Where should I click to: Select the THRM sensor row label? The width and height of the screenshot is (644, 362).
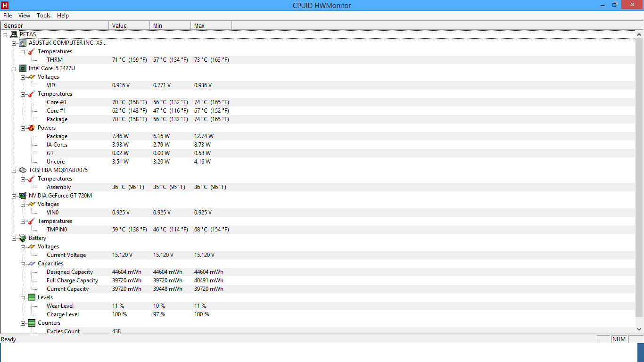[55, 60]
